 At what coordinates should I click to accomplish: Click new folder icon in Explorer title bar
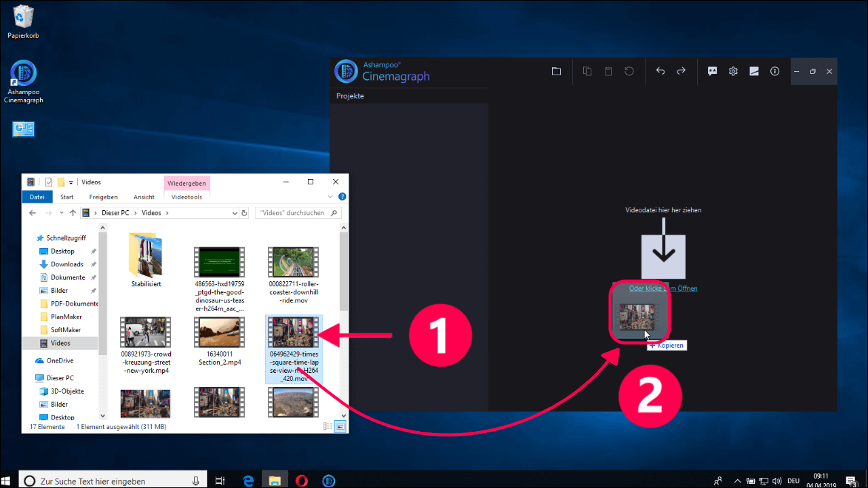60,182
